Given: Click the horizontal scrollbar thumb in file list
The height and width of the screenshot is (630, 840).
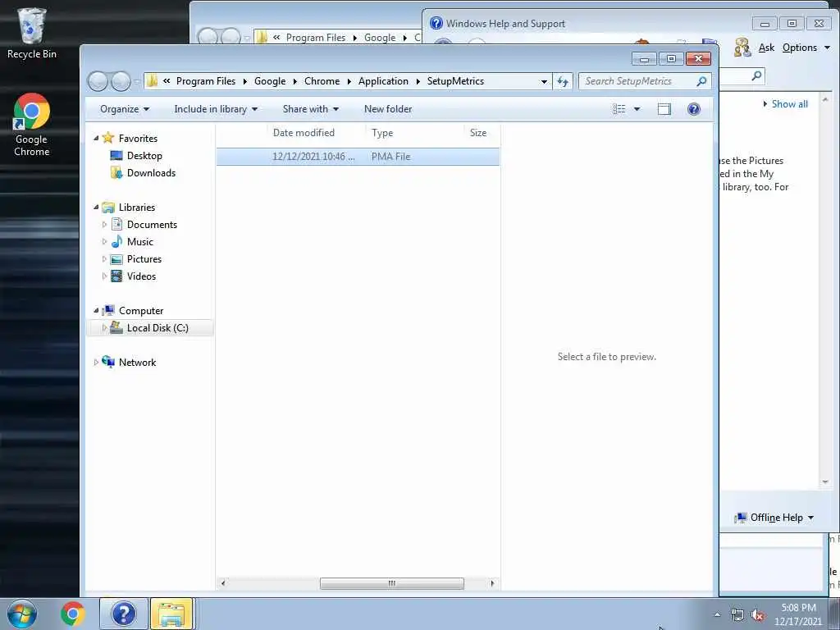Looking at the screenshot, I should pos(391,583).
